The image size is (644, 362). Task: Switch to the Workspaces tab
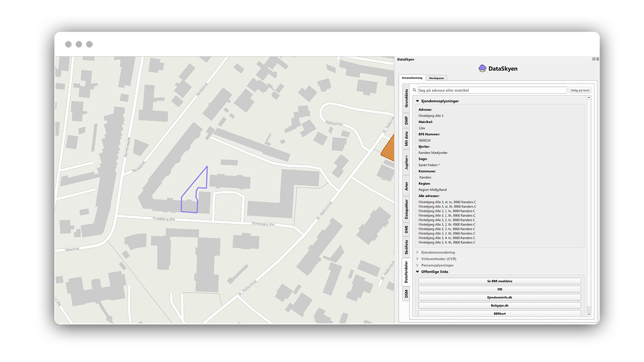[x=436, y=78]
